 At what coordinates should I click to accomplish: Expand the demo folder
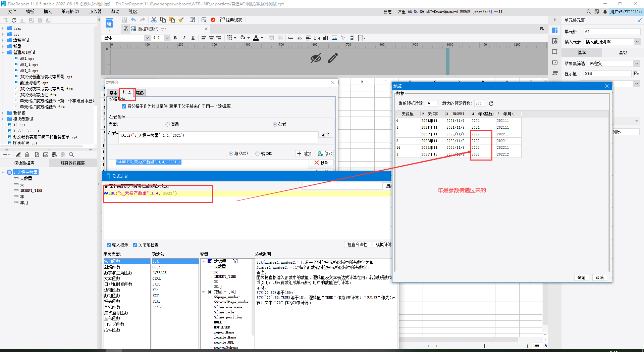pyautogui.click(x=3, y=28)
